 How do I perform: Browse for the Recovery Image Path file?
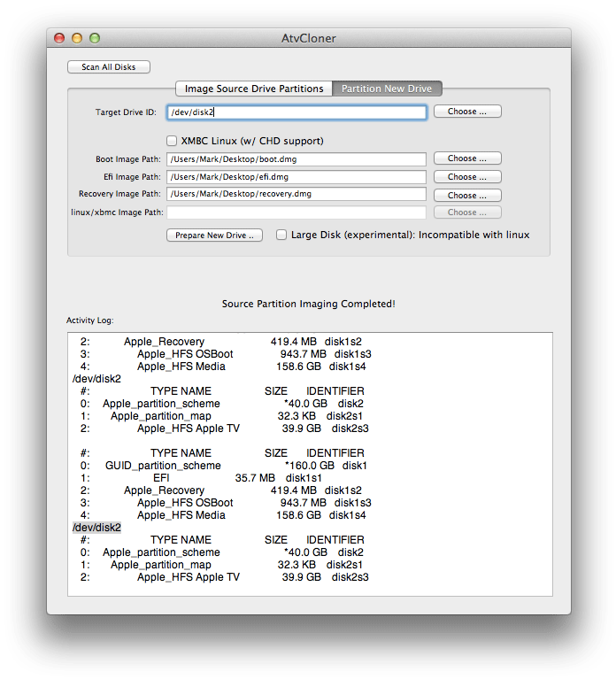pos(467,195)
